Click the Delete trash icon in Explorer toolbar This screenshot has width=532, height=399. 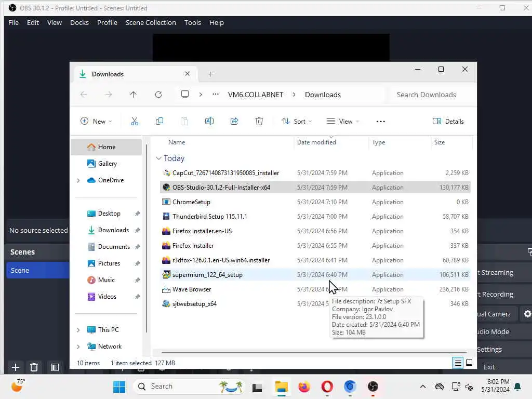tap(259, 121)
